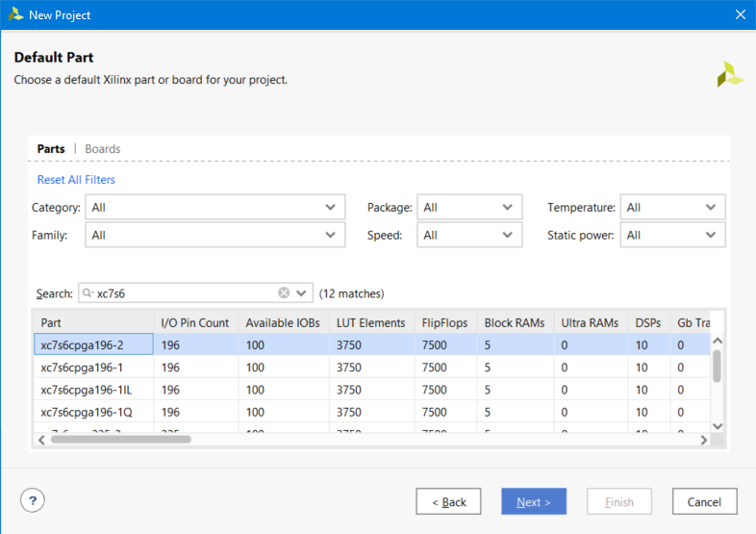
Task: Select part xc7s6cpga196-1IL row
Action: [x=93, y=390]
